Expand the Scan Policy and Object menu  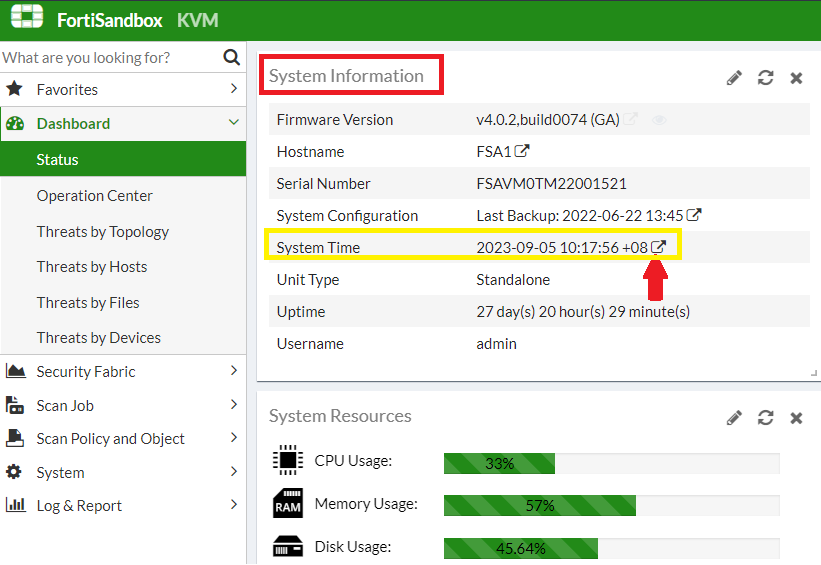[122, 439]
